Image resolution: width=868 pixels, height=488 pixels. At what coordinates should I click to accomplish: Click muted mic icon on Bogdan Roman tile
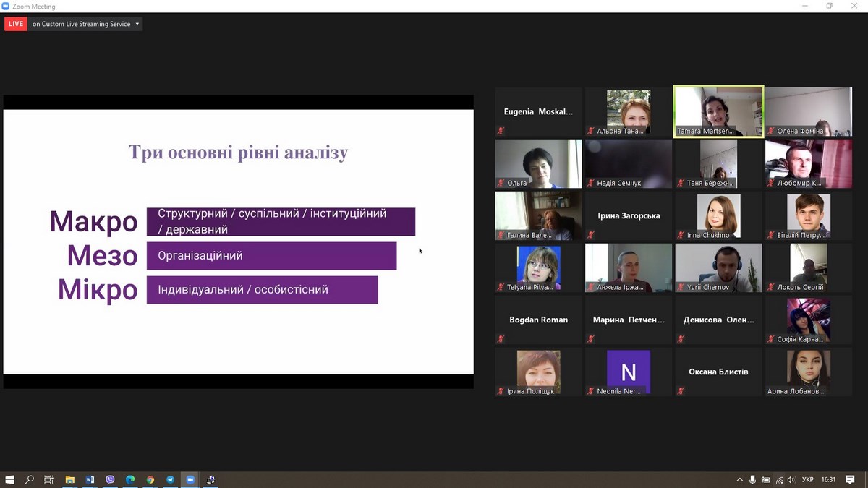coord(501,339)
